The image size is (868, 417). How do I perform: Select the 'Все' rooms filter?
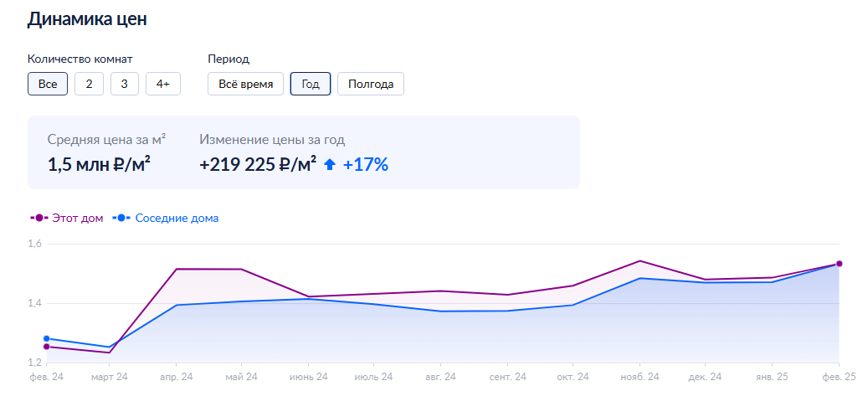click(x=48, y=85)
